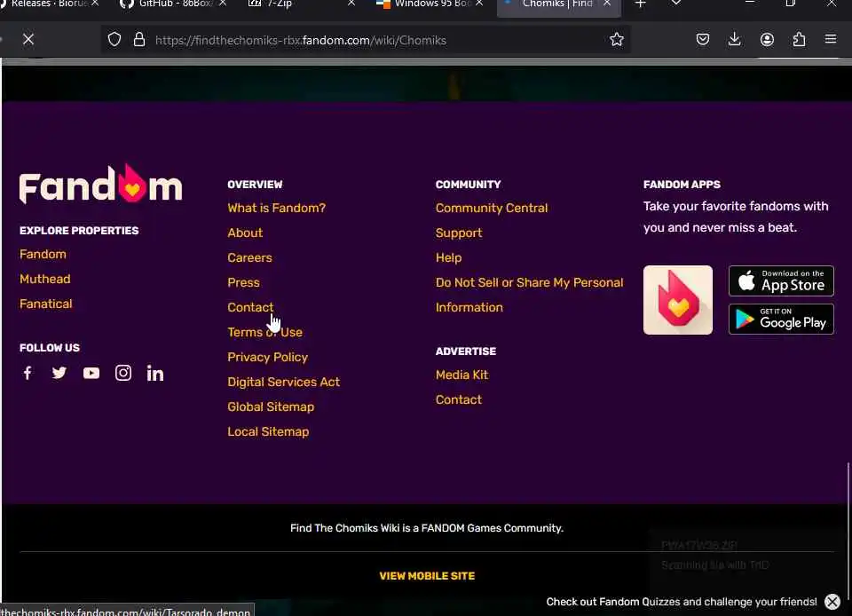Click Get it on Google Play badge
The image size is (852, 616).
tap(781, 319)
